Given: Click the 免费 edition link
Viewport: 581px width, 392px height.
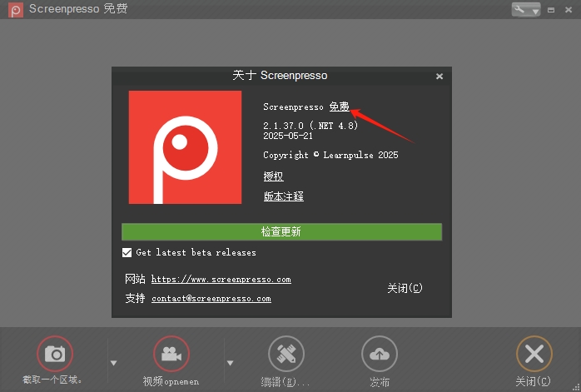Looking at the screenshot, I should click(x=339, y=107).
